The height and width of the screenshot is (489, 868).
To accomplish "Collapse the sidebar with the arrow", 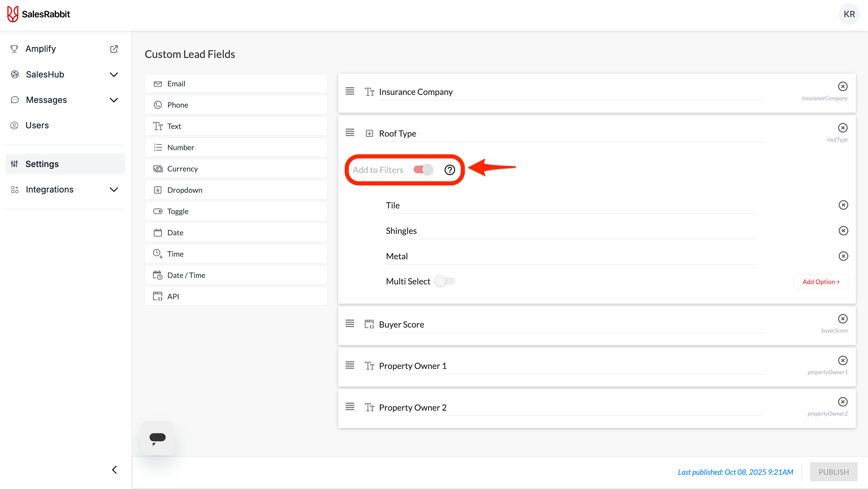I will pyautogui.click(x=114, y=470).
